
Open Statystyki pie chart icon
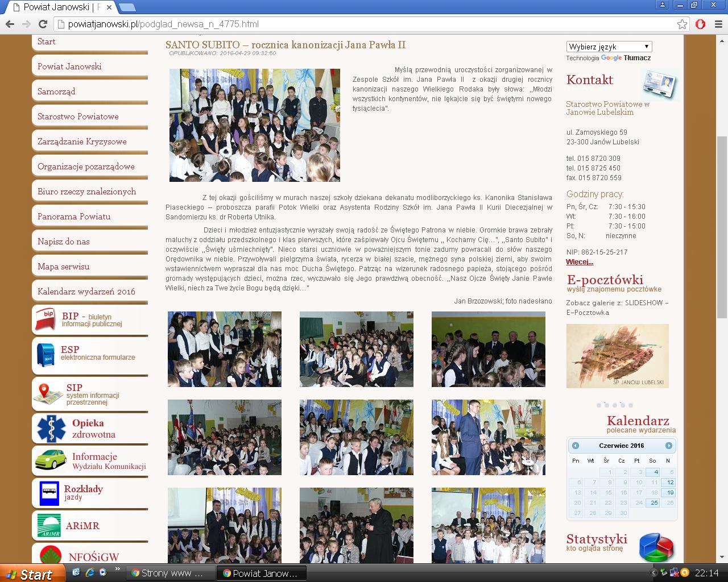656,547
